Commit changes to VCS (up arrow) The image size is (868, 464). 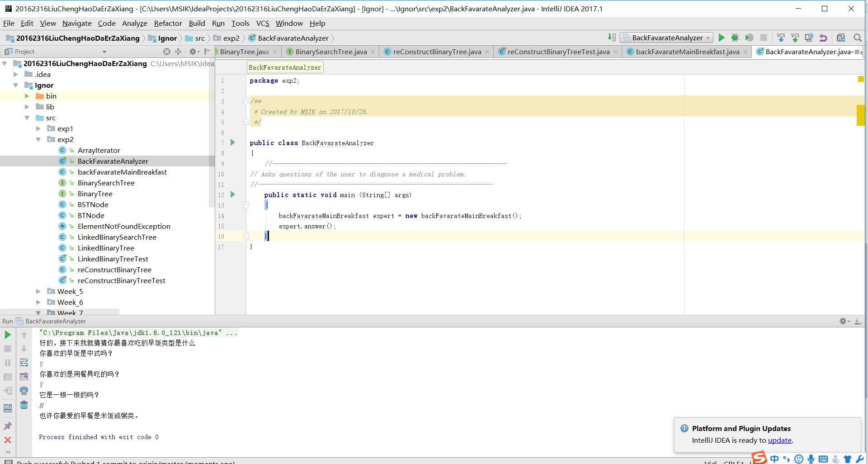pyautogui.click(x=795, y=38)
